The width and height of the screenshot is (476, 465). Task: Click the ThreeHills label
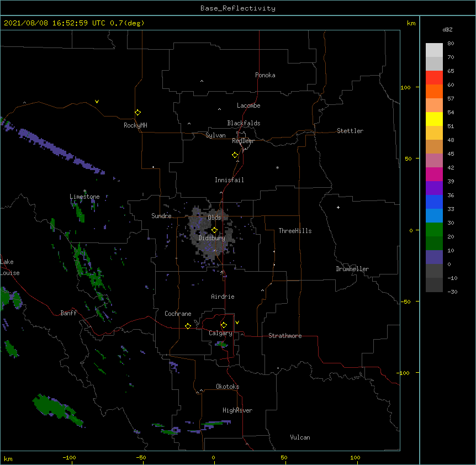(295, 231)
